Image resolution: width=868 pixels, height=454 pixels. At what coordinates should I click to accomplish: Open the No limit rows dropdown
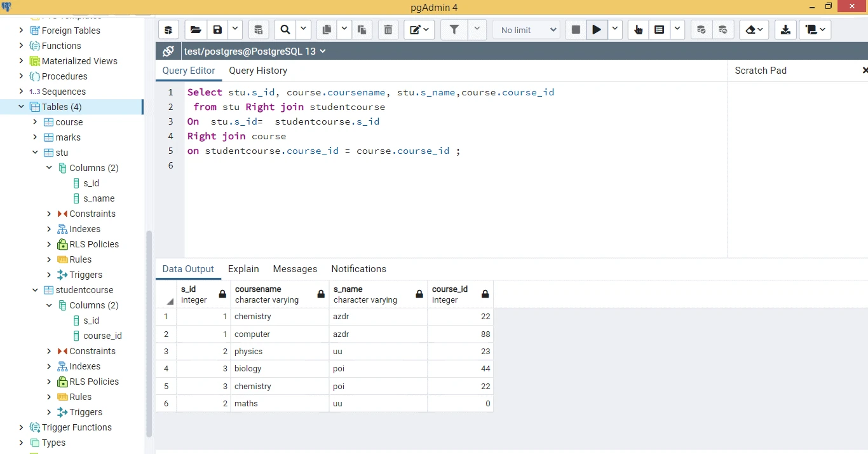[x=526, y=29]
